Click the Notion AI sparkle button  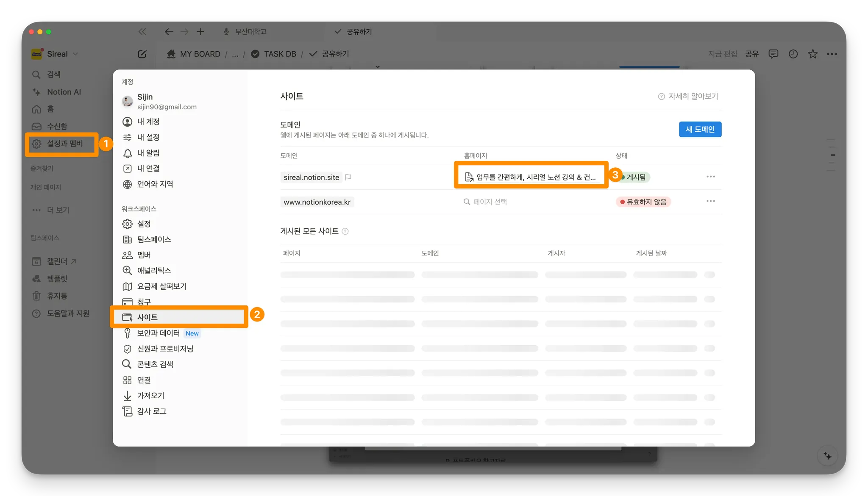827,456
